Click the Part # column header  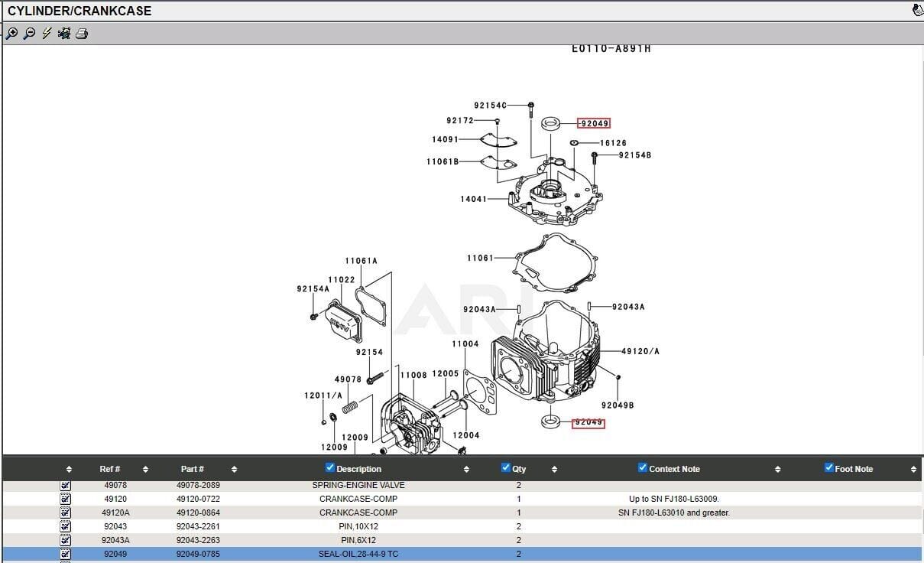(x=192, y=469)
